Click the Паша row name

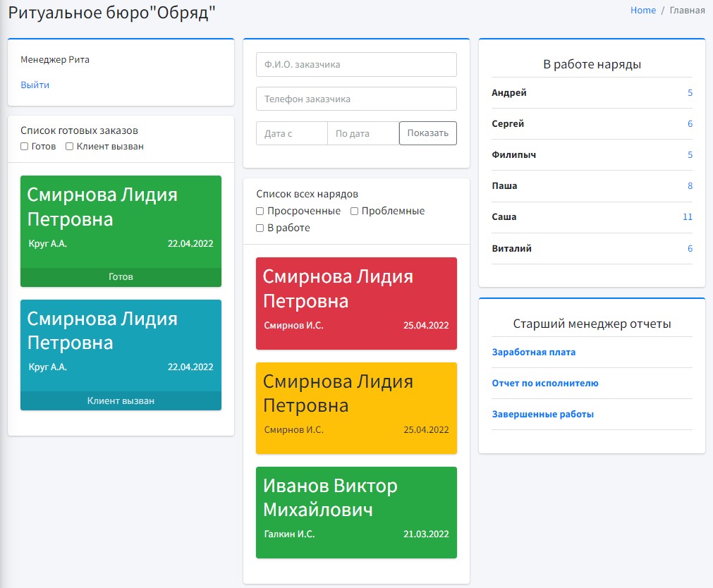click(x=505, y=185)
